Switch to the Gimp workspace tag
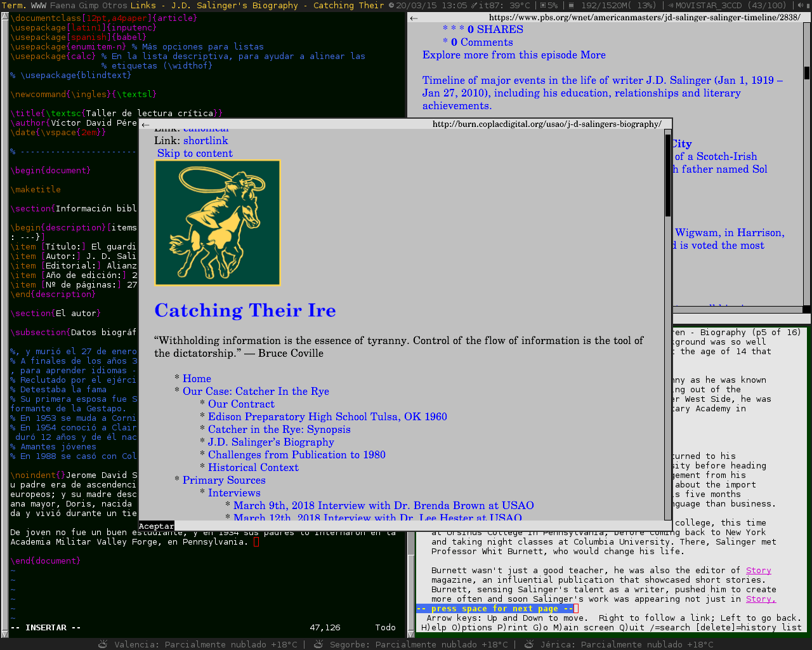The height and width of the screenshot is (650, 812). (89, 5)
